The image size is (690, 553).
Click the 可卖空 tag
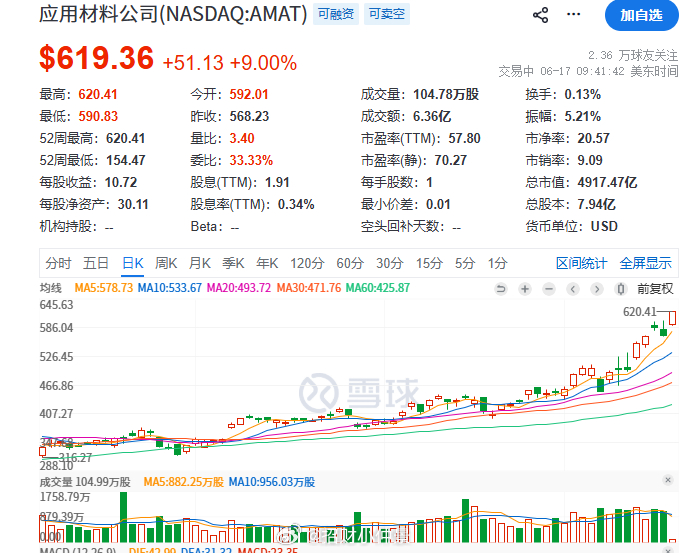387,14
